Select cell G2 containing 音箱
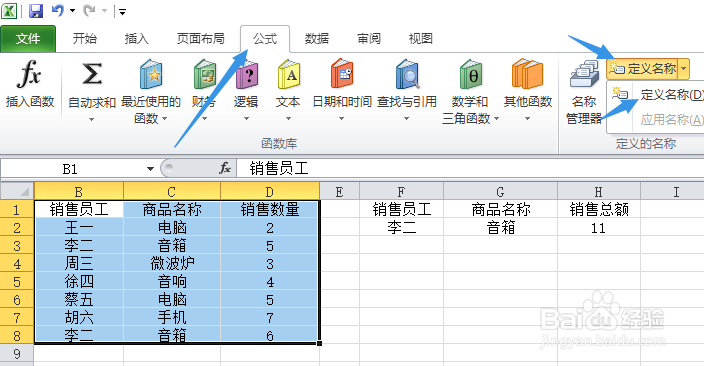The image size is (704, 366). (501, 228)
